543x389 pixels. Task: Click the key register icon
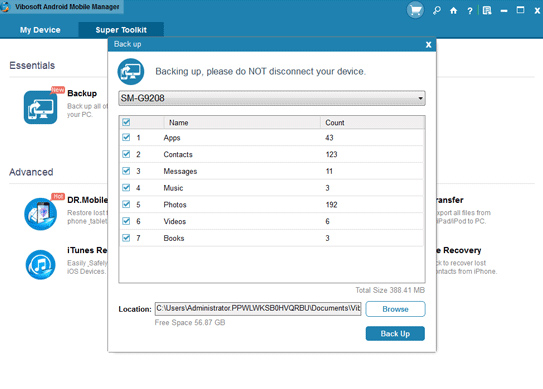tap(437, 11)
